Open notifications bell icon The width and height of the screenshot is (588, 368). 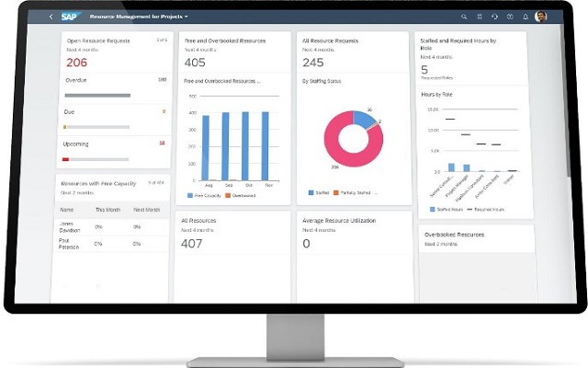(525, 17)
